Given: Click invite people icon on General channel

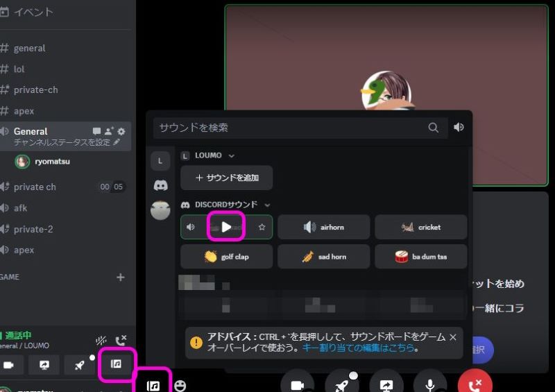Looking at the screenshot, I should [109, 131].
